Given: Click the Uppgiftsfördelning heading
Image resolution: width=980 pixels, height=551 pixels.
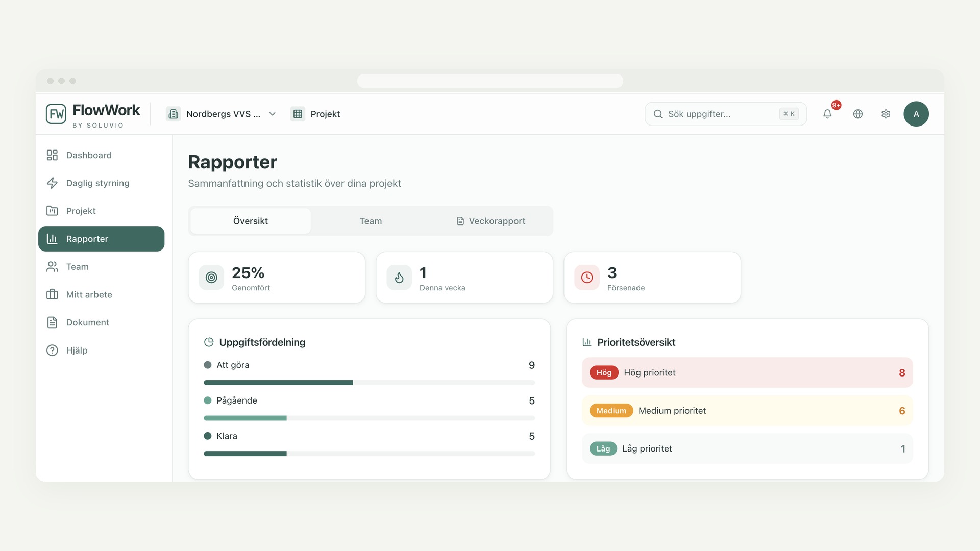Looking at the screenshot, I should pos(262,342).
